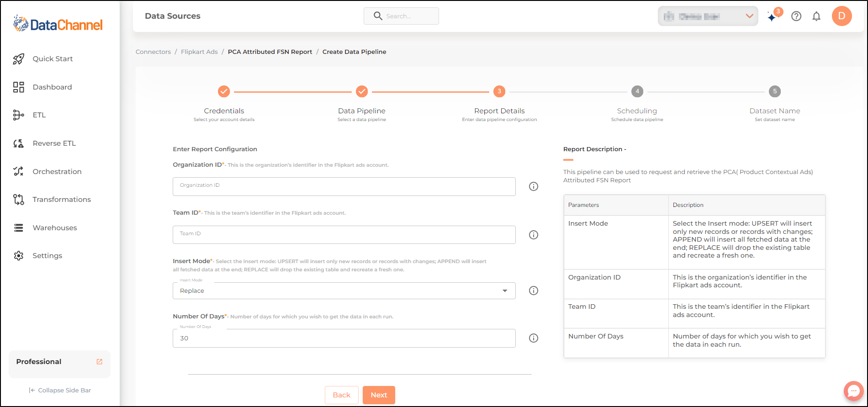
Task: Click the Back button
Action: point(342,395)
